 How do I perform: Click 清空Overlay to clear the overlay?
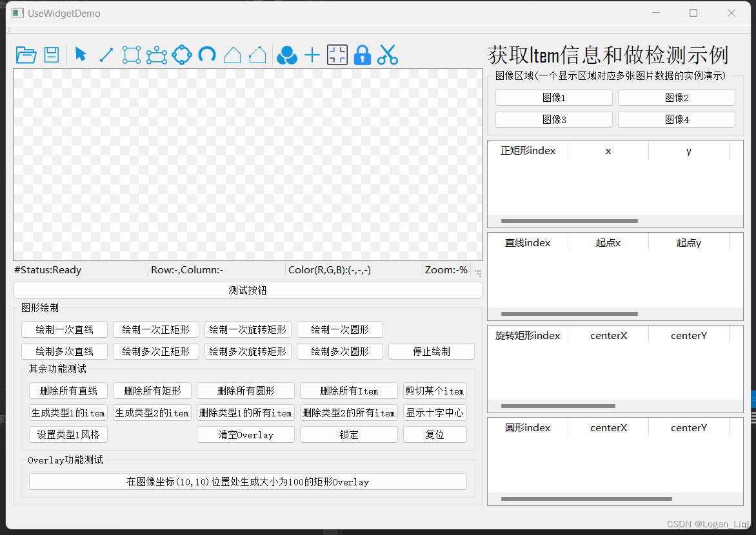[x=245, y=434]
